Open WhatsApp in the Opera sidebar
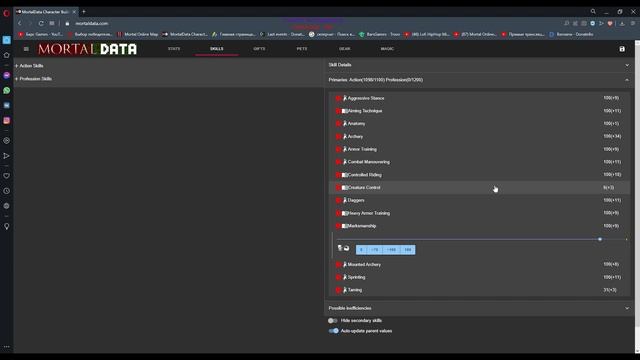The width and height of the screenshot is (640, 360). click(7, 91)
